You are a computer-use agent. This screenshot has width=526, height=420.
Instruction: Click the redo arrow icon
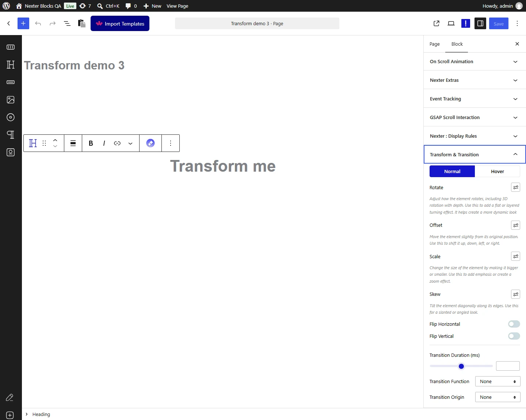pyautogui.click(x=53, y=23)
